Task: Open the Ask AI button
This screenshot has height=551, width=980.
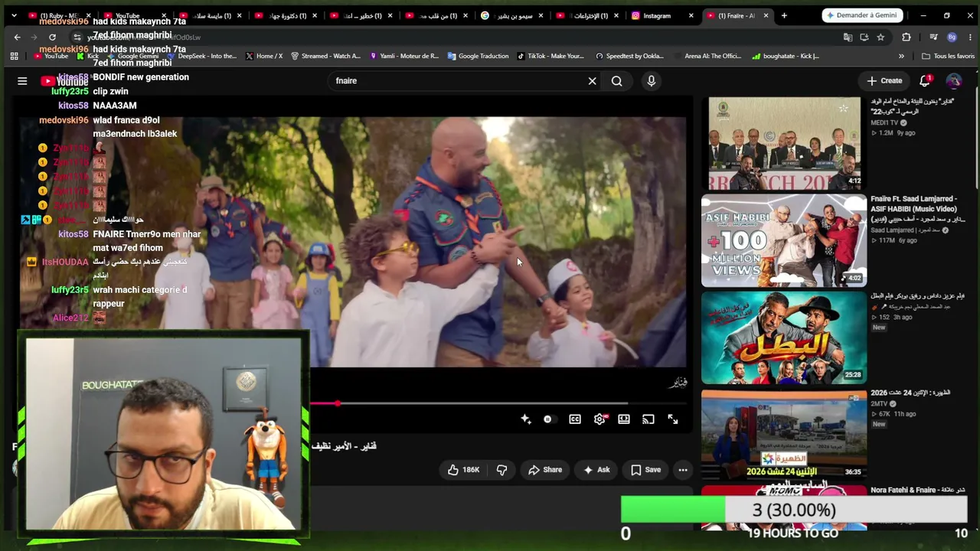Action: 596,470
